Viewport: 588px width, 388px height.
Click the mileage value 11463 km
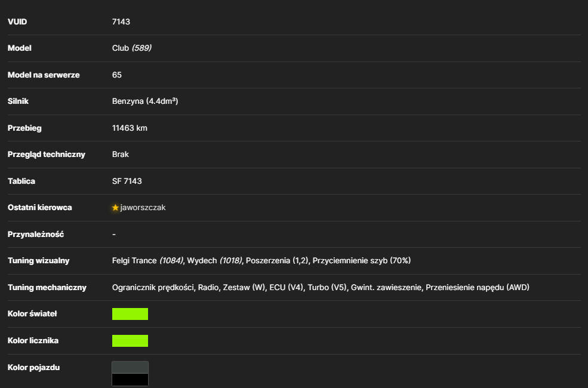tap(130, 128)
